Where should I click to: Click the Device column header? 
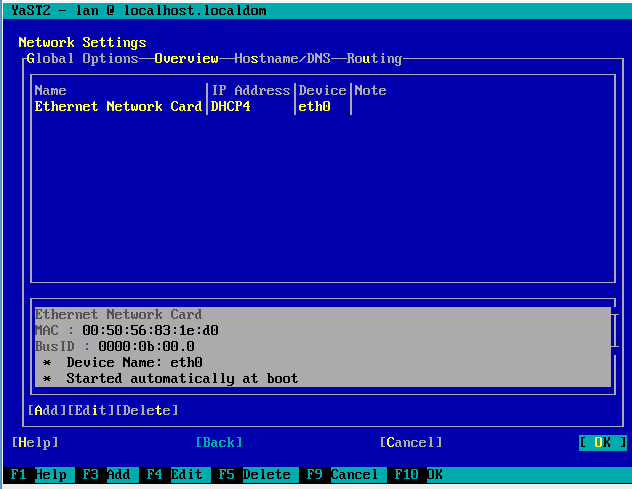coord(322,90)
